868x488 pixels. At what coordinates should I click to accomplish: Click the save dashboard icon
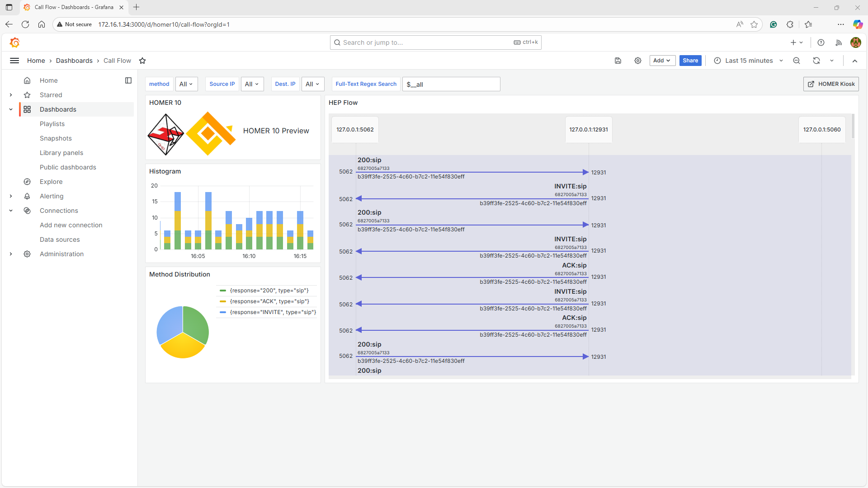tap(618, 61)
